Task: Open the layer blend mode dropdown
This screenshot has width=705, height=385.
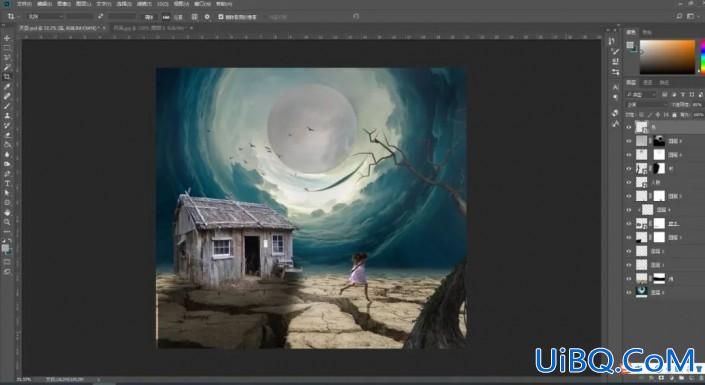Action: point(647,105)
